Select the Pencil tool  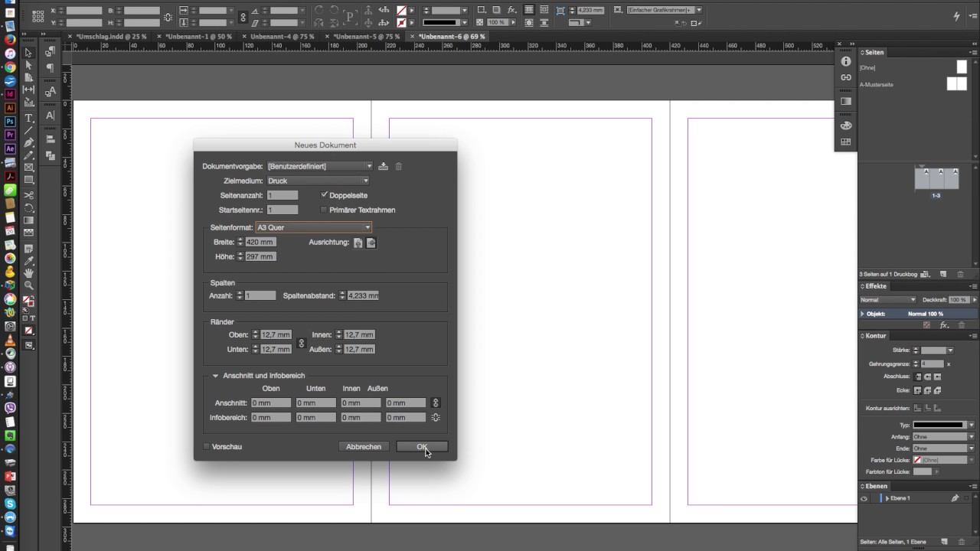tap(28, 155)
